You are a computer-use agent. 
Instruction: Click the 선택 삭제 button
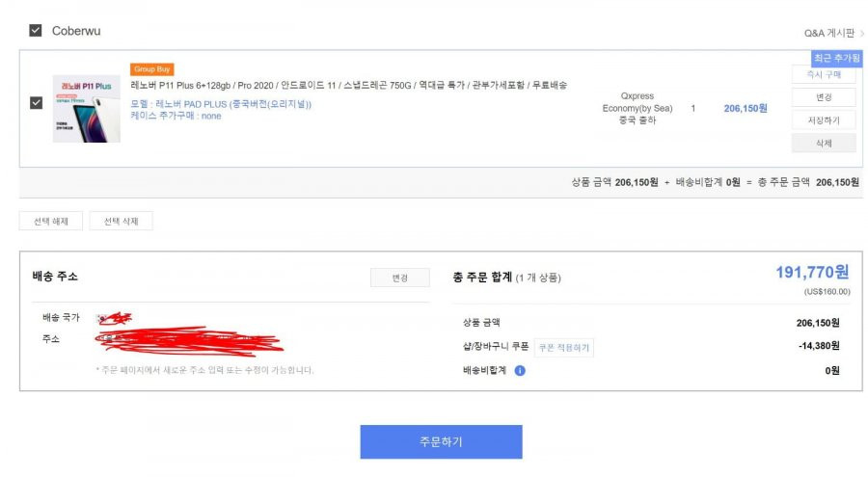121,221
